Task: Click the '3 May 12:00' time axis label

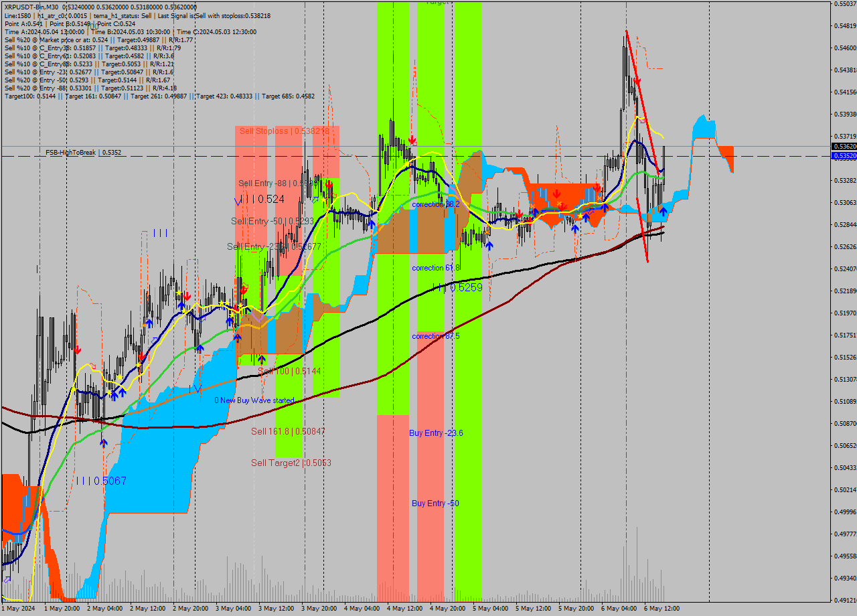Action: (277, 609)
